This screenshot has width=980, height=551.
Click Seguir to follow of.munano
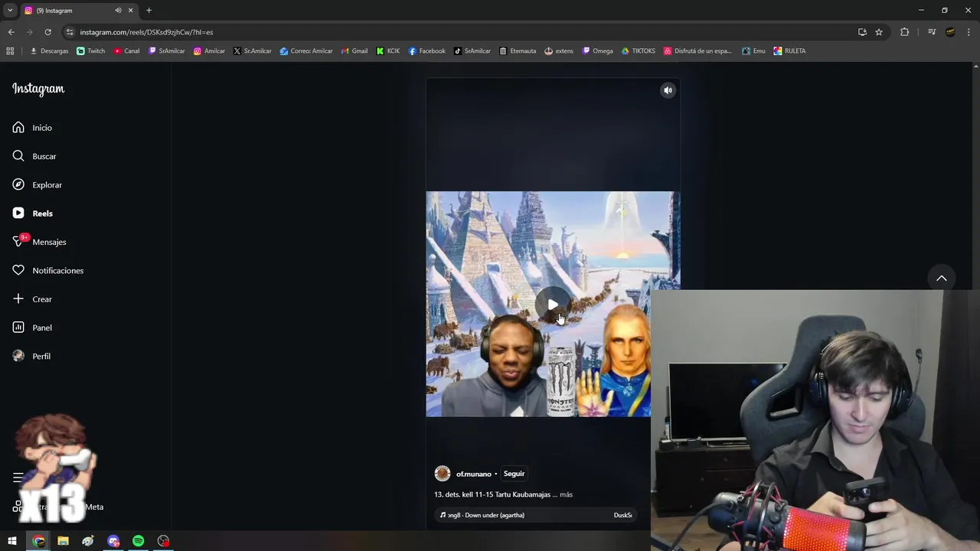[x=514, y=474]
